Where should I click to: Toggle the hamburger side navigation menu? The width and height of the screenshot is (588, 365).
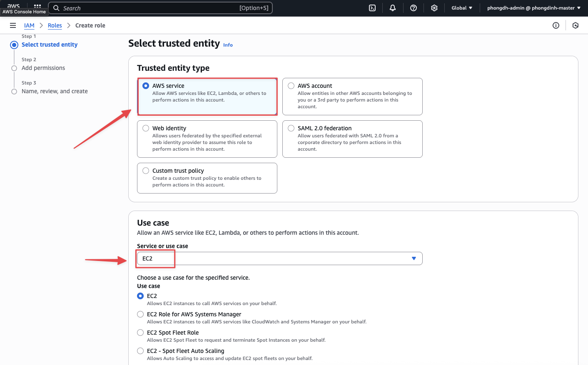13,25
